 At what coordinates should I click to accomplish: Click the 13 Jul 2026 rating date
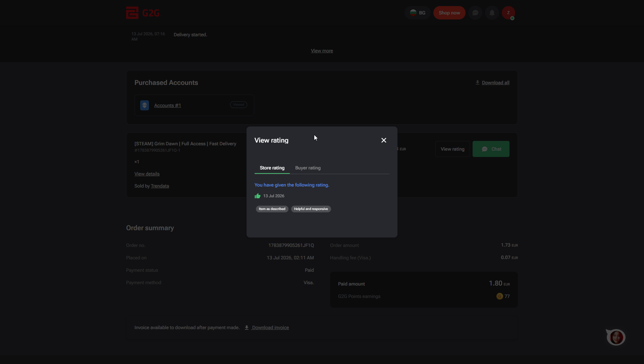(x=274, y=196)
